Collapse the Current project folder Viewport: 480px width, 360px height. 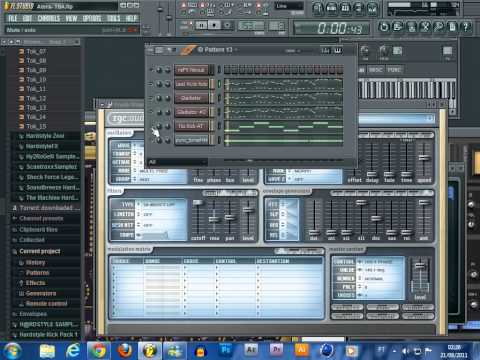(39, 251)
